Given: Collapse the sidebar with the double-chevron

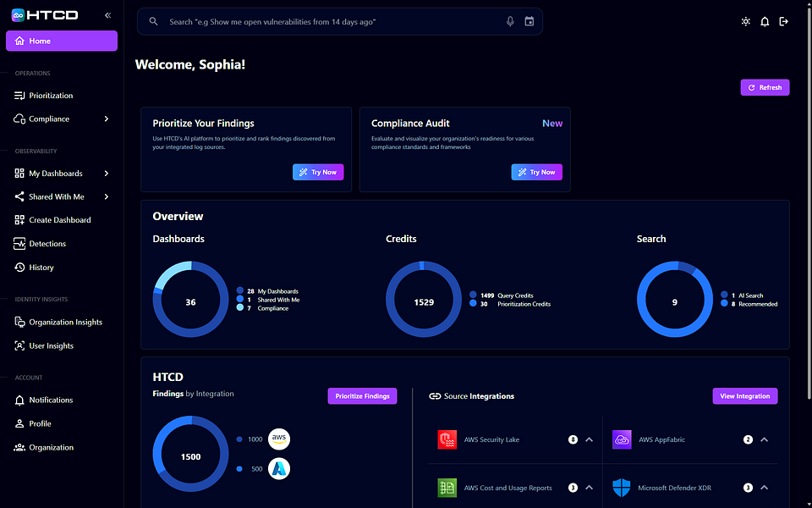Looking at the screenshot, I should (107, 14).
